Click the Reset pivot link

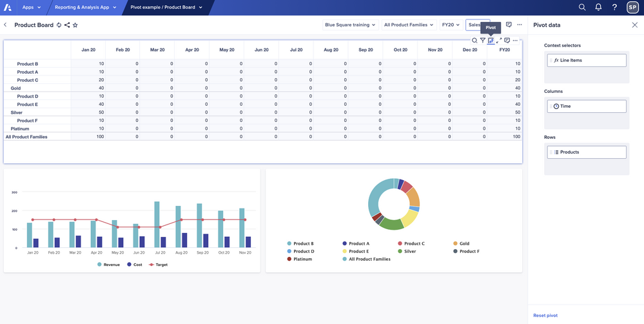545,316
